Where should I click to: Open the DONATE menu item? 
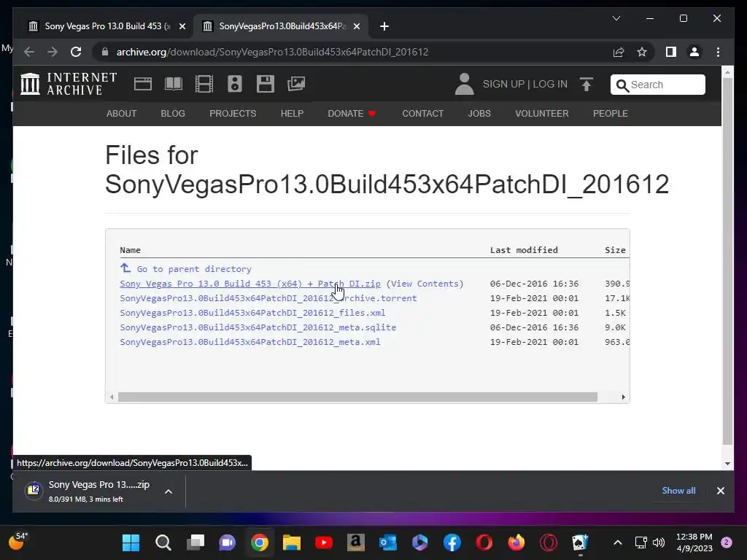pos(352,113)
